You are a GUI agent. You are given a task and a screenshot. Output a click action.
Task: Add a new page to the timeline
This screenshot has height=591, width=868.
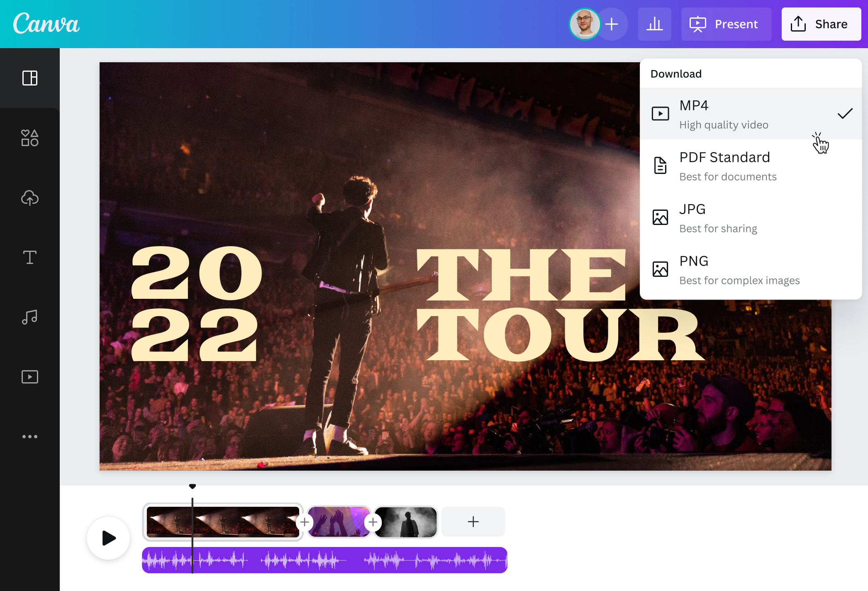click(473, 521)
